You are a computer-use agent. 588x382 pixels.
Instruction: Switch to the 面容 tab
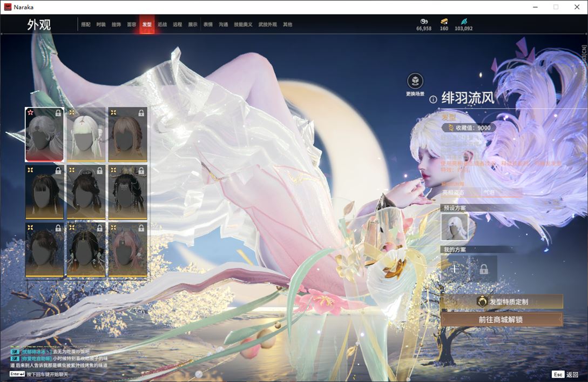pos(132,24)
